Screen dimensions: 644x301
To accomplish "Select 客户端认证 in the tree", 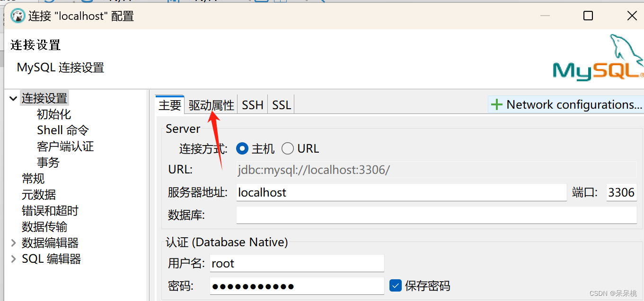I will [x=65, y=146].
